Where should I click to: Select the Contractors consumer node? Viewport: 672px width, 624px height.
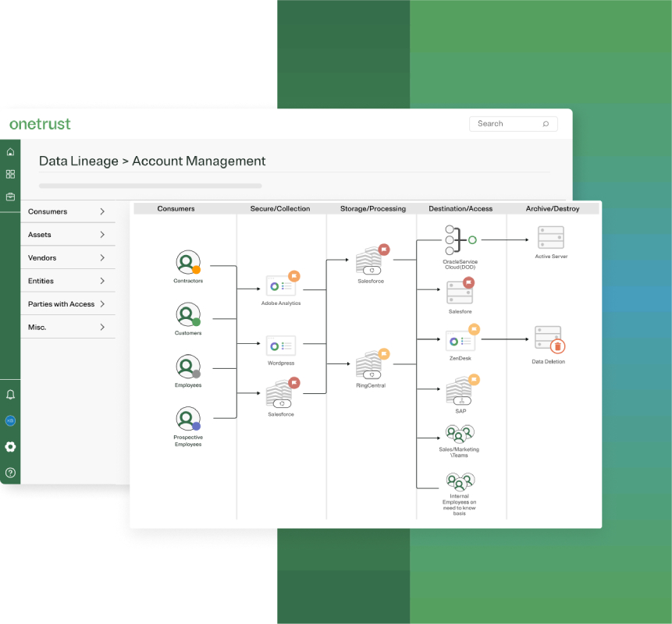tap(188, 267)
